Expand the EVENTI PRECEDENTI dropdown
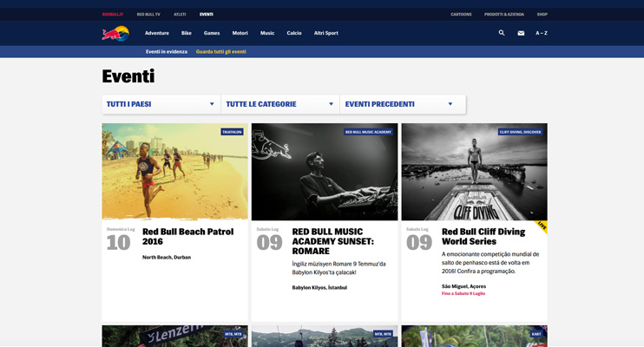Viewport: 644px width, 347px height. [x=403, y=104]
